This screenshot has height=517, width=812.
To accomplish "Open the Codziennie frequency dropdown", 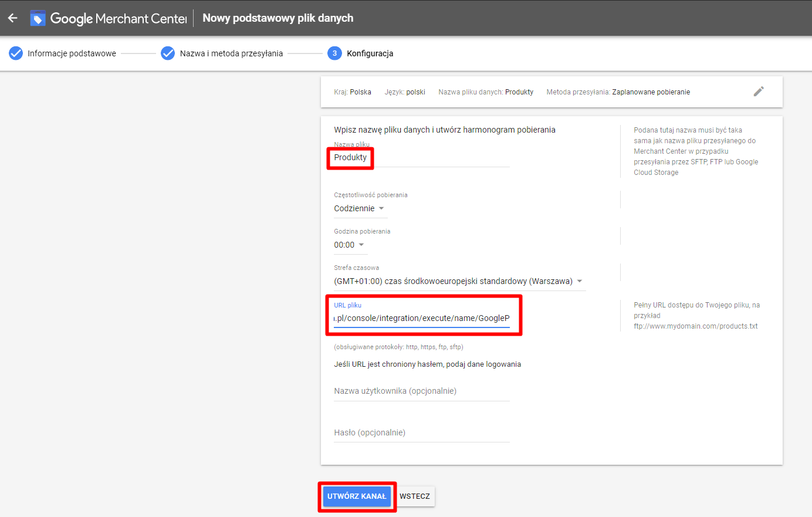I will 359,208.
